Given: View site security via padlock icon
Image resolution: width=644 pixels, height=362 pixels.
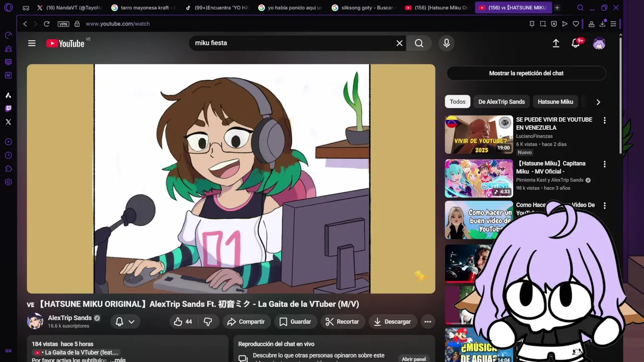Looking at the screenshot, I should pos(77,24).
